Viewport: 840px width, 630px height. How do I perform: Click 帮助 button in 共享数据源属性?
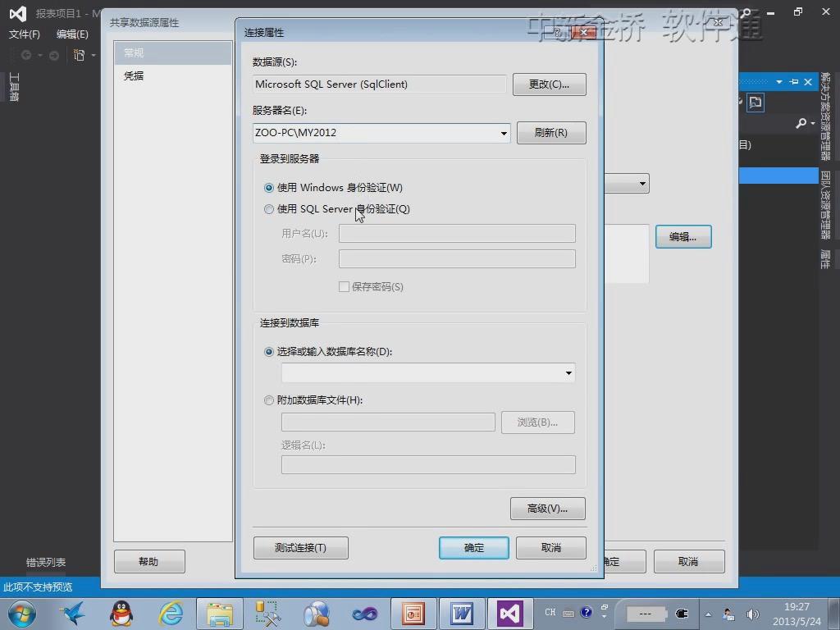tap(149, 561)
